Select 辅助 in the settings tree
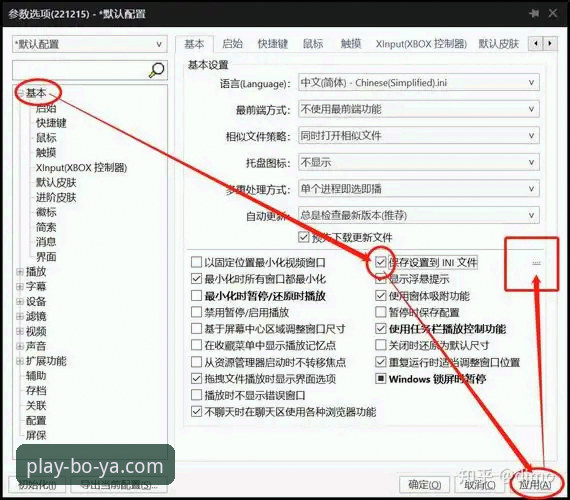 coord(36,376)
